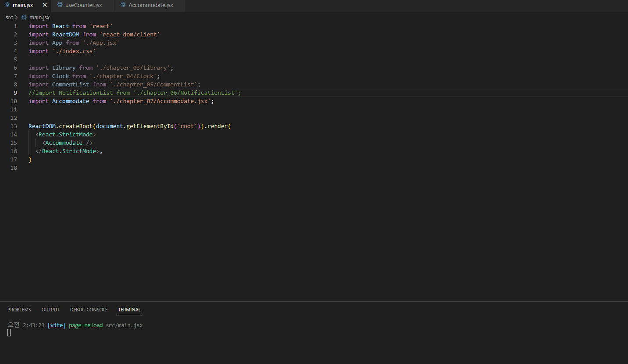628x364 pixels.
Task: Click './chapter_03/Library' path text
Action: (133, 68)
